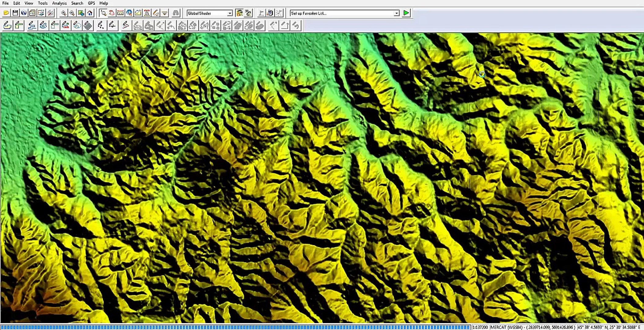644x330 pixels.
Task: Open the Download Online Data globe icon
Action: coord(24,13)
